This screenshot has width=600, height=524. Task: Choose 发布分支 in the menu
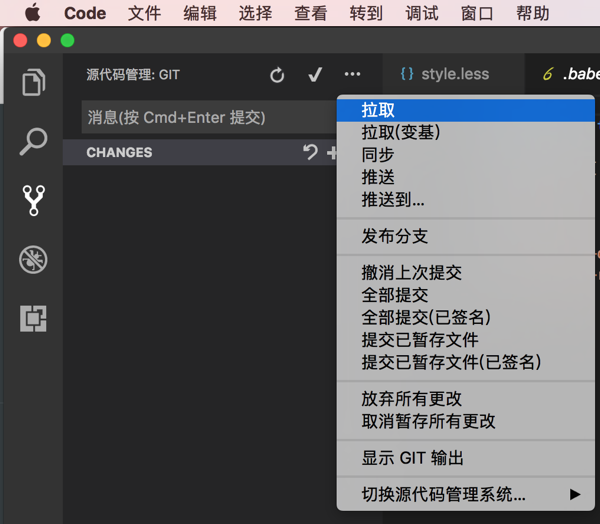click(x=466, y=236)
